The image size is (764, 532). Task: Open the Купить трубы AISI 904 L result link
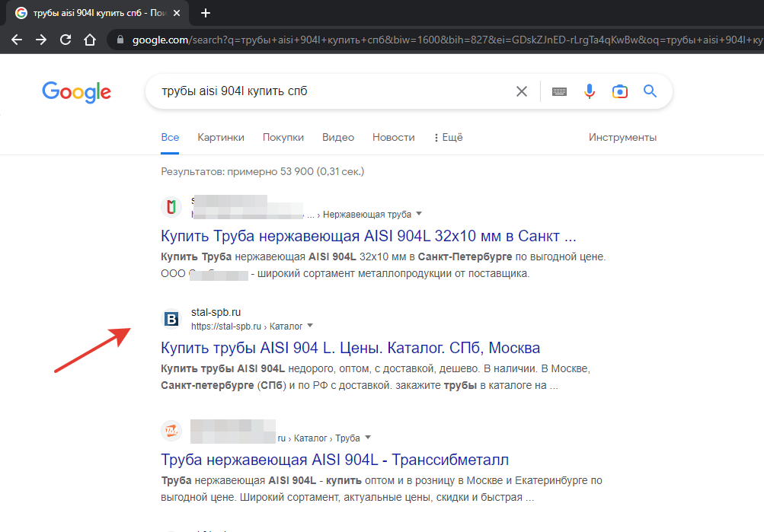pos(350,348)
